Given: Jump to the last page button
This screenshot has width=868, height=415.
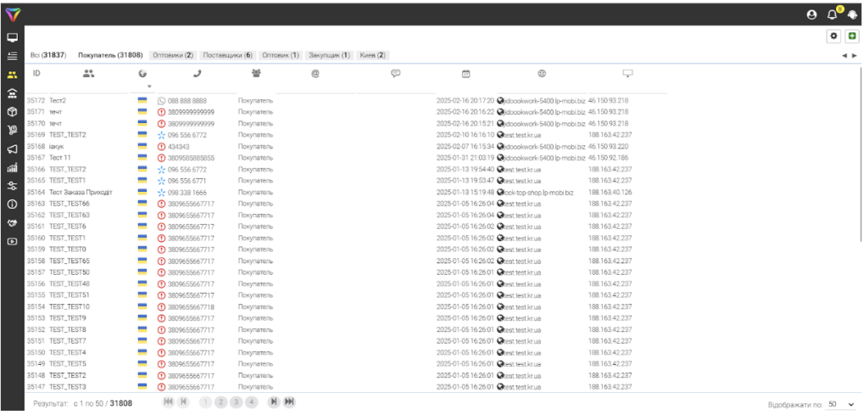Looking at the screenshot, I should tap(290, 402).
